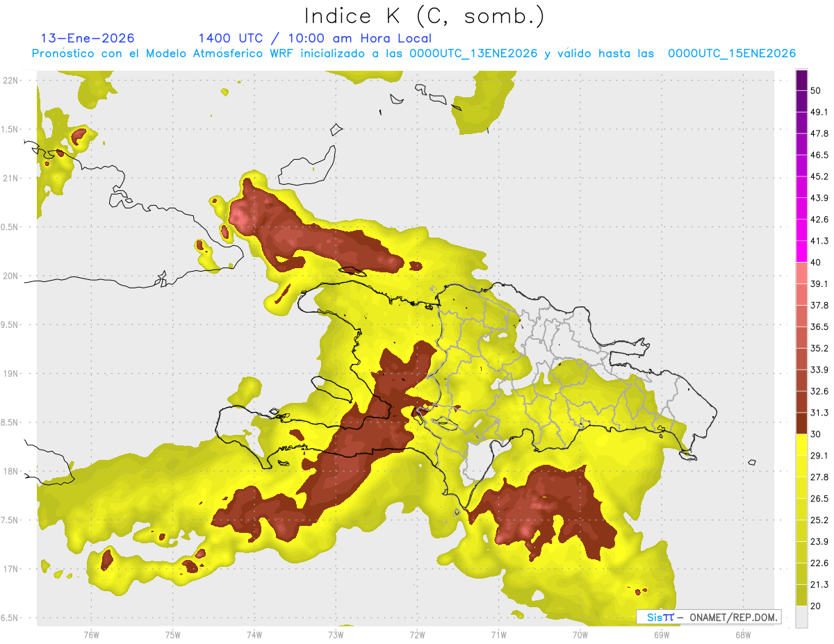
Task: Click the legend value "27.8"
Action: (x=819, y=477)
